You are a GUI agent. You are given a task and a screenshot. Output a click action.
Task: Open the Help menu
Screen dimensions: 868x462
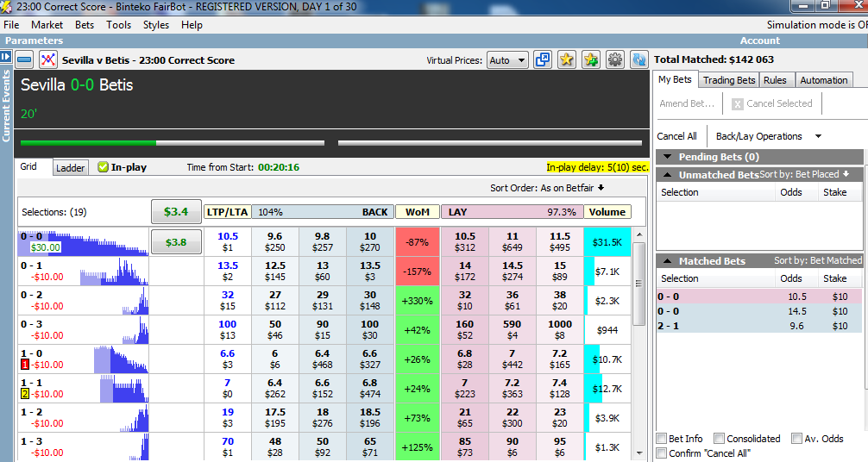(x=192, y=25)
